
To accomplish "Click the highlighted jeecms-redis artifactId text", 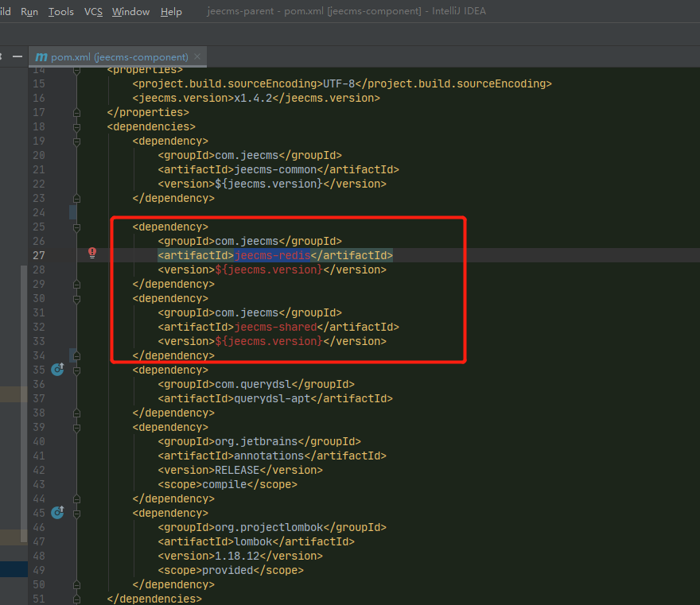I will [x=271, y=255].
